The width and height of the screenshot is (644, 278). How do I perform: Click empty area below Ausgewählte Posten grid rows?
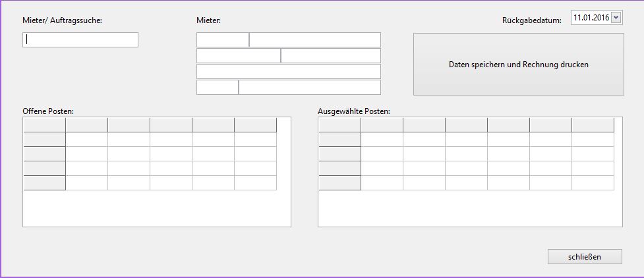pyautogui.click(x=470, y=208)
